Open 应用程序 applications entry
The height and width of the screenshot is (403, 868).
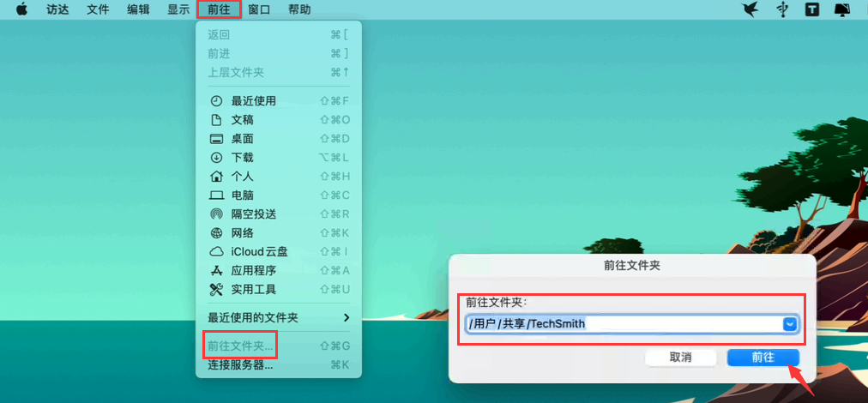[253, 270]
